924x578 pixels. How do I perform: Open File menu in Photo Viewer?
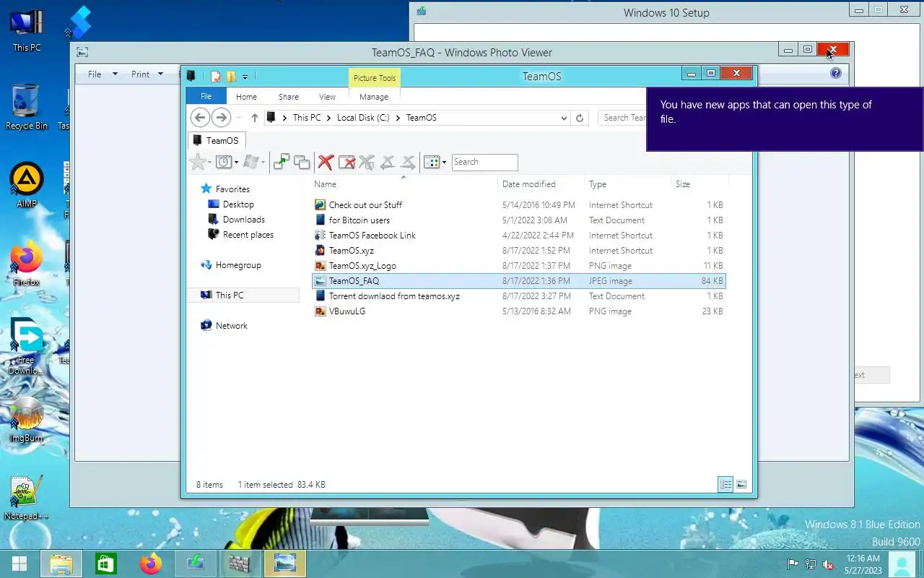(x=102, y=74)
